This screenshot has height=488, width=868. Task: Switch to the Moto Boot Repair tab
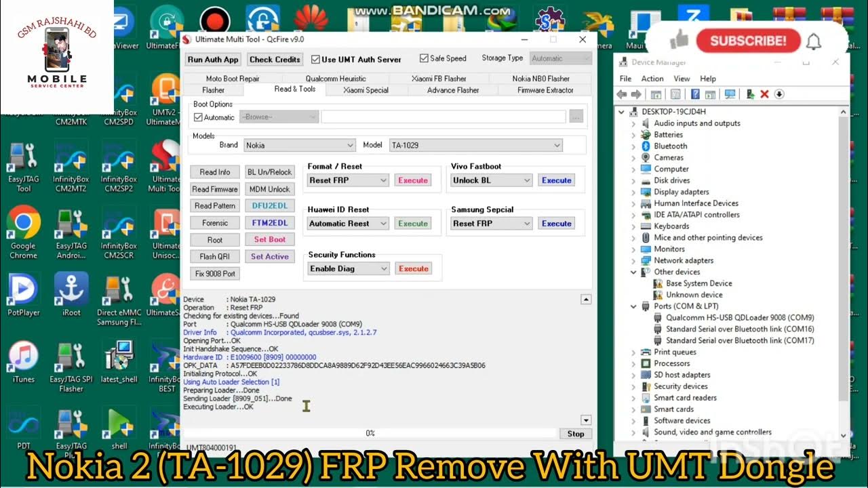click(x=233, y=79)
